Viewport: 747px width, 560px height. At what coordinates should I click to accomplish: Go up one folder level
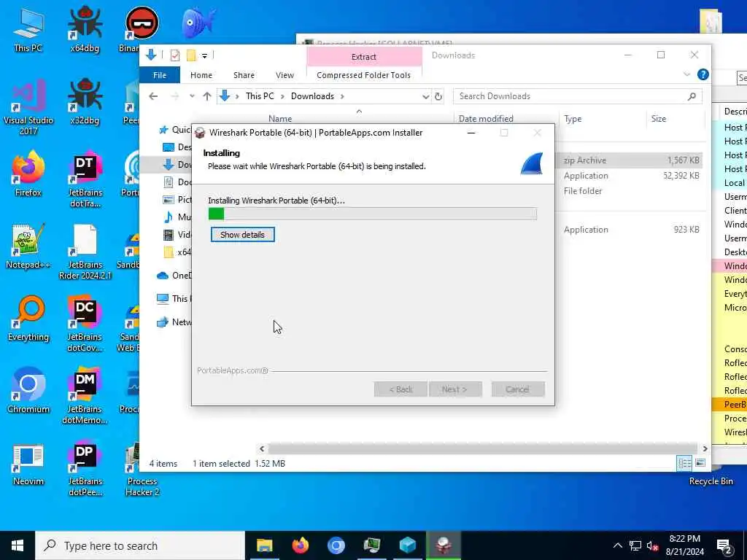(x=206, y=96)
